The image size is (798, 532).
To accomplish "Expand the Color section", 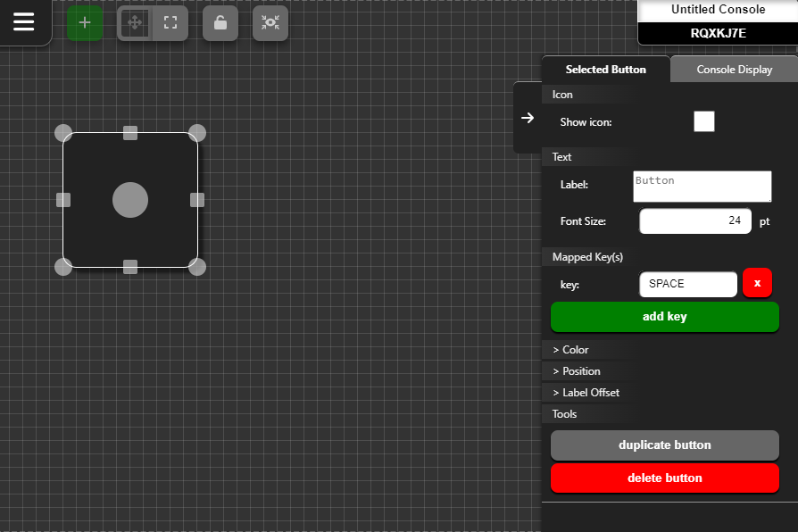I will (x=570, y=350).
